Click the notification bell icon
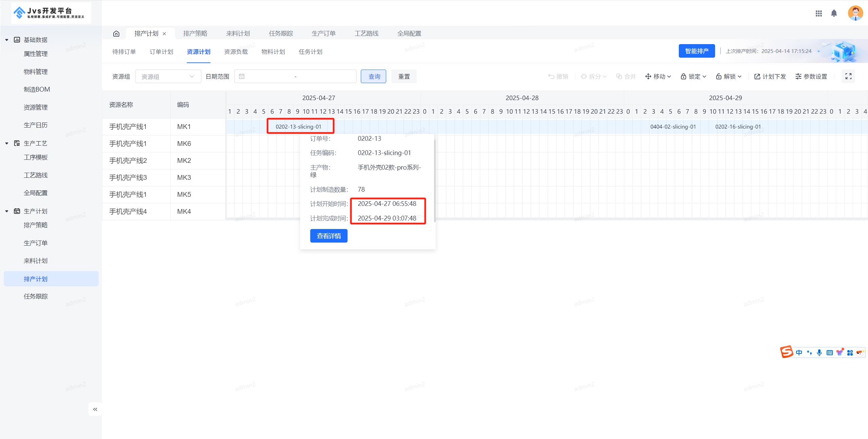This screenshot has width=868, height=439. [x=834, y=13]
